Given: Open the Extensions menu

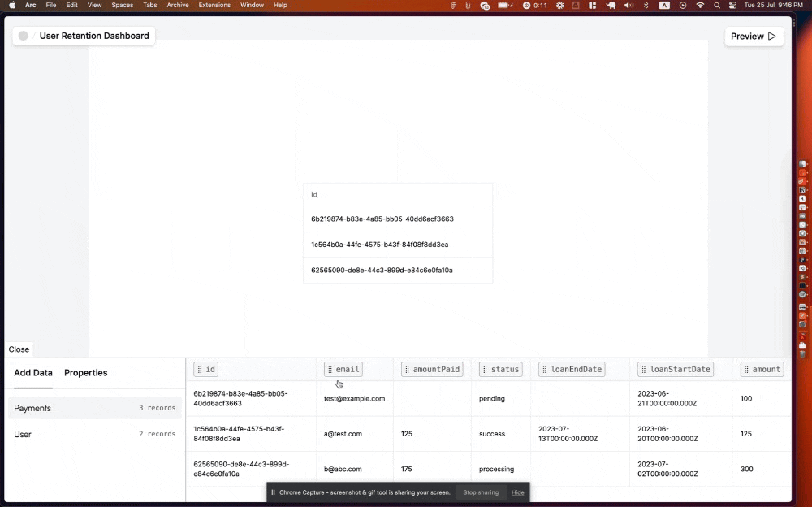Looking at the screenshot, I should (x=214, y=5).
